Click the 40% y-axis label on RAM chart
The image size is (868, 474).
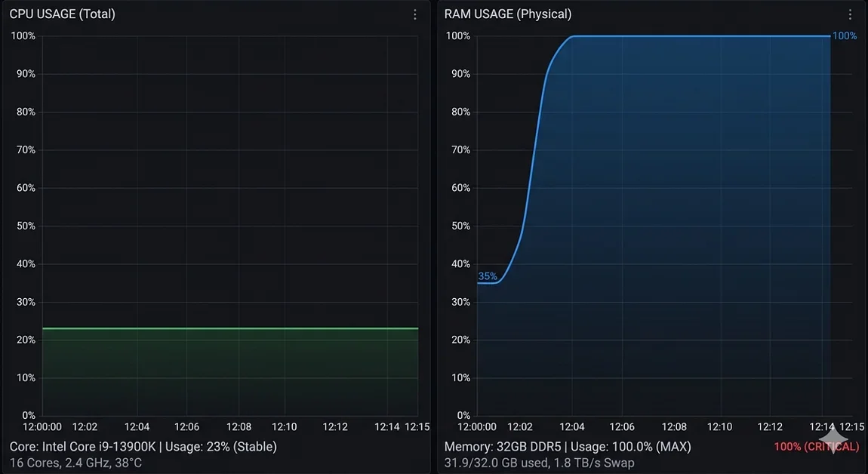click(x=460, y=263)
